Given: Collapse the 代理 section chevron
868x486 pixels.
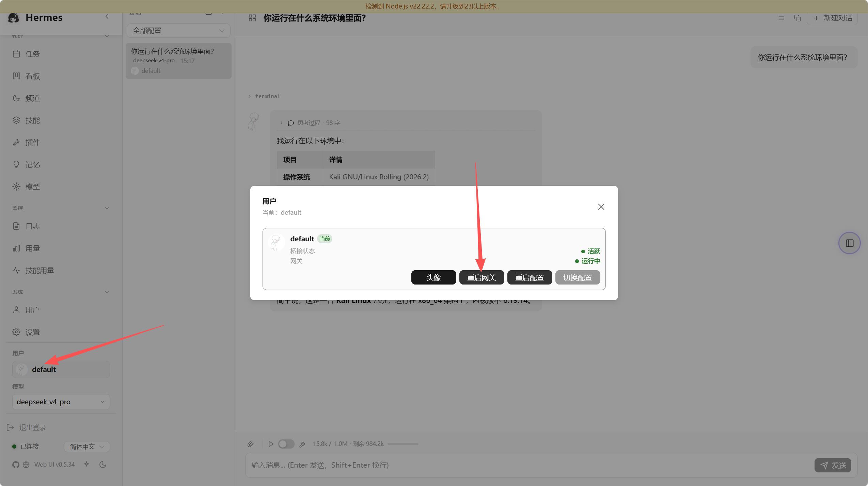Looking at the screenshot, I should pos(107,36).
